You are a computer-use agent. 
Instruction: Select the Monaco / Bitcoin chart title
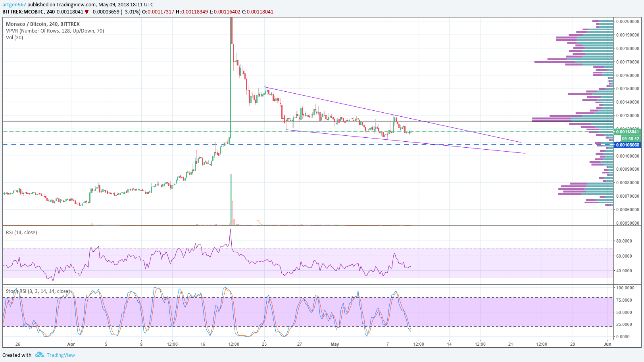43,24
